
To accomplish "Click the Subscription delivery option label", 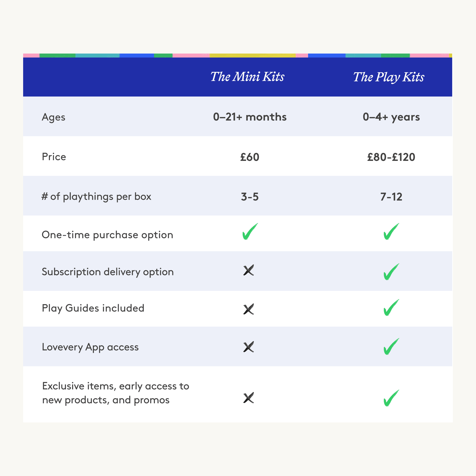I will (x=108, y=272).
